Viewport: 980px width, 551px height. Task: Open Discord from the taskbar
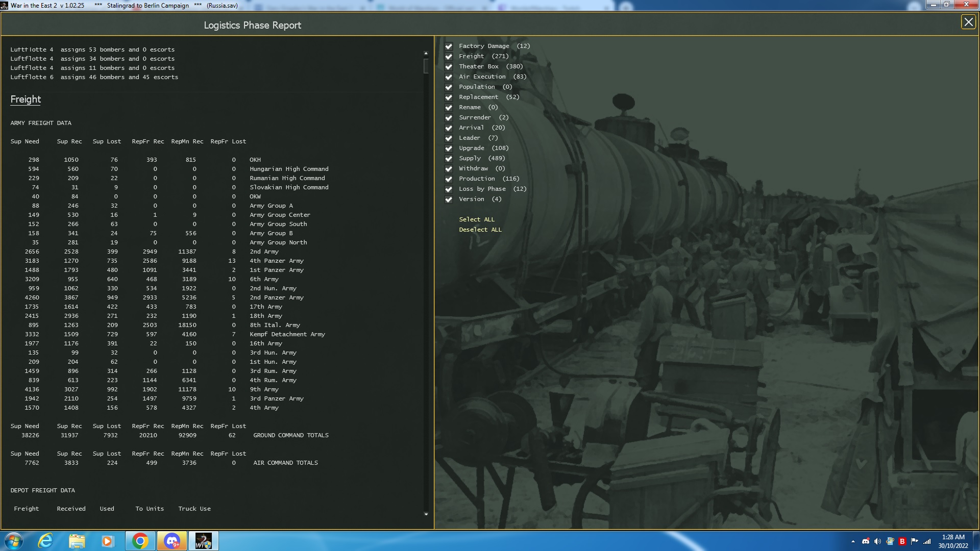[x=171, y=541]
